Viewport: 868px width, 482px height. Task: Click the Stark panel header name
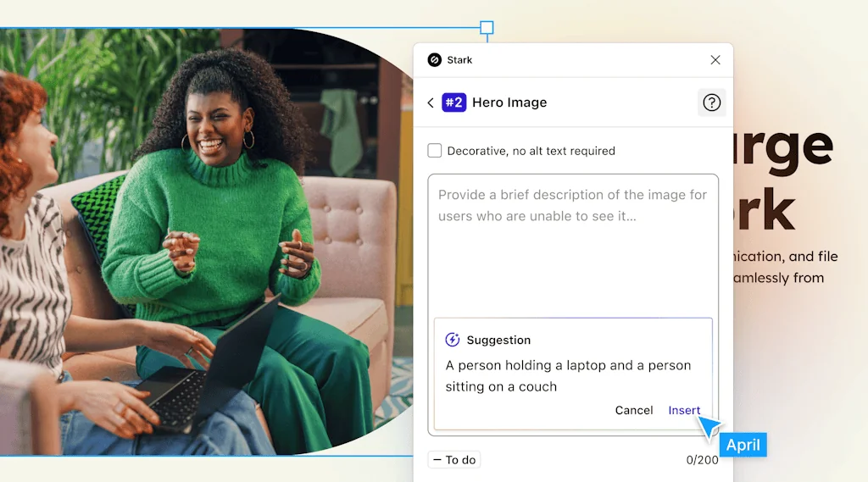[460, 60]
